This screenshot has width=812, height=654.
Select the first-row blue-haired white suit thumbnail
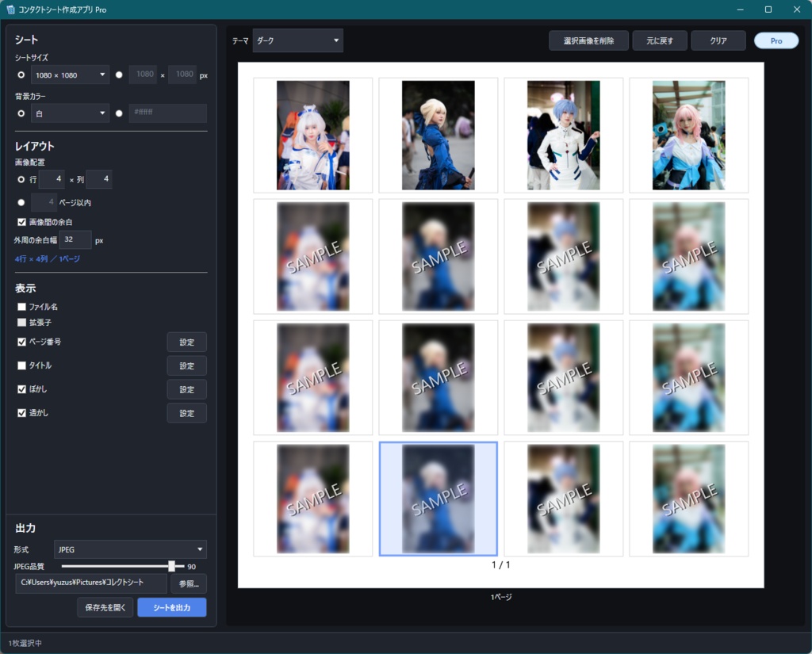pos(564,135)
